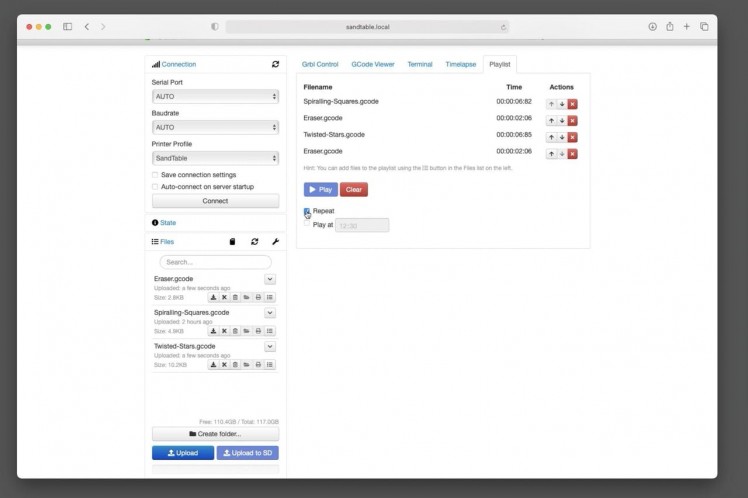This screenshot has height=498, width=748.
Task: Focus the Files Search field
Action: (216, 262)
